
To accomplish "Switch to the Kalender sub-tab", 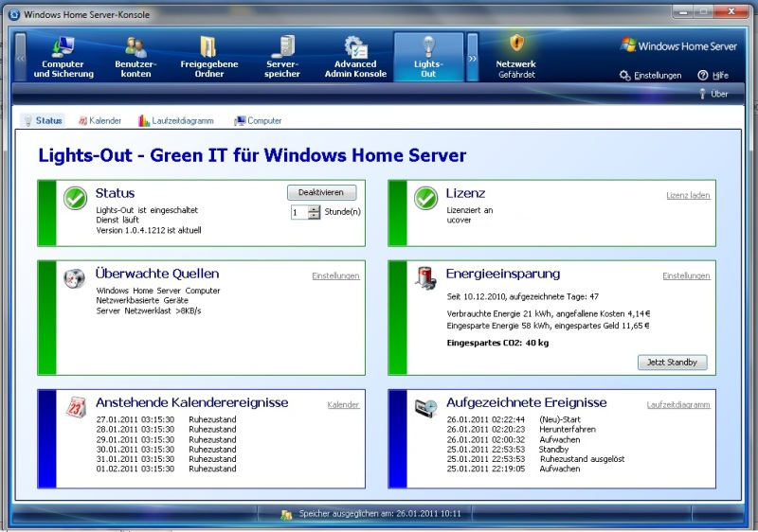I will pos(100,120).
